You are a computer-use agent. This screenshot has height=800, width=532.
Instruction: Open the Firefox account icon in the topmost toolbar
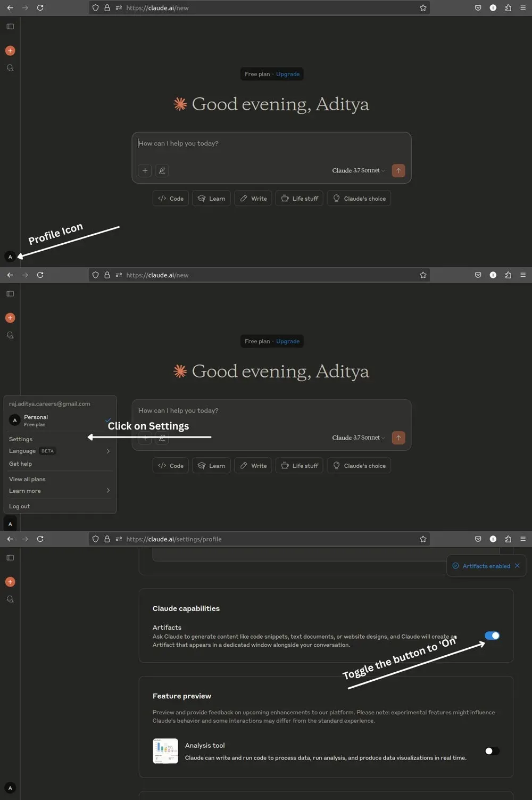(x=493, y=8)
